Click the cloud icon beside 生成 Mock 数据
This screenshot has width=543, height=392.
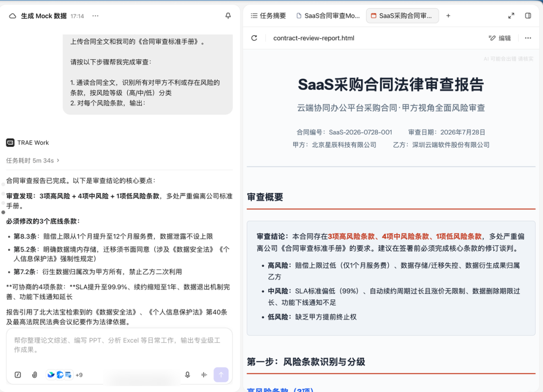(13, 16)
